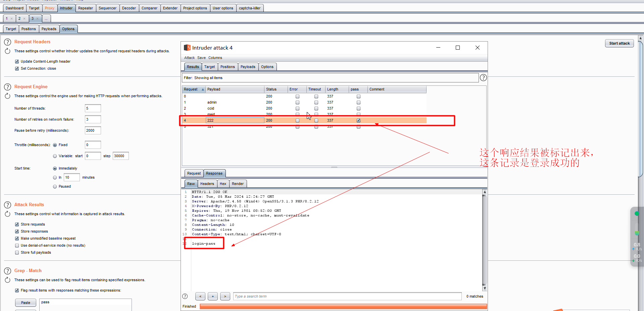Open search options plus button
Image resolution: width=644 pixels, height=311 pixels.
pos(213,296)
